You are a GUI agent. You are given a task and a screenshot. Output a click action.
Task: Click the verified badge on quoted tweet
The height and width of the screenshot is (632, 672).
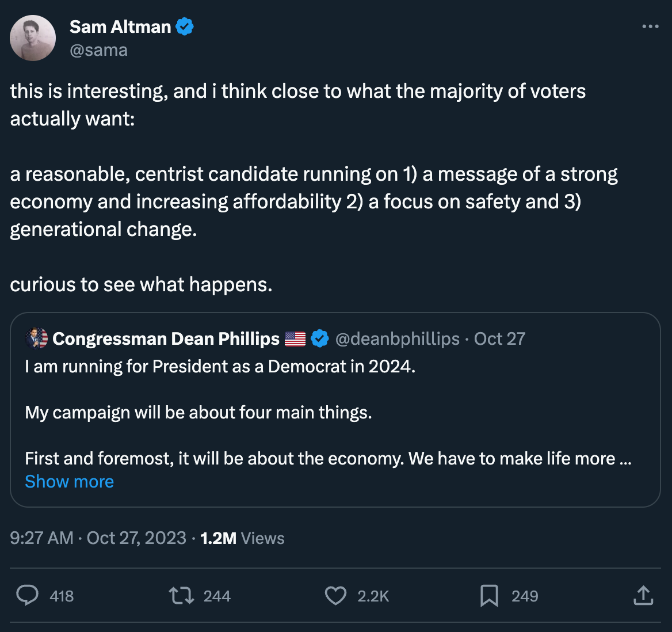320,338
